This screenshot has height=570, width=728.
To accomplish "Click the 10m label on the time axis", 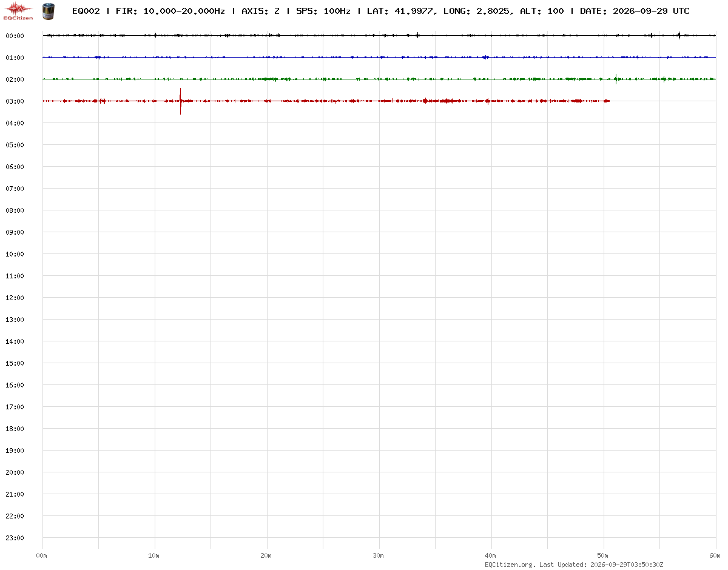I will click(154, 555).
